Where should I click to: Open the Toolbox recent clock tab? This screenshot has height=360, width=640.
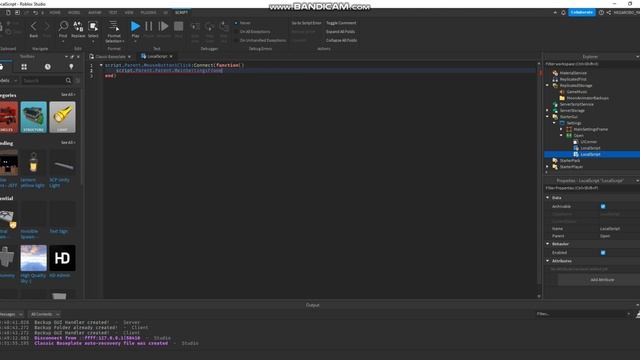point(48,67)
